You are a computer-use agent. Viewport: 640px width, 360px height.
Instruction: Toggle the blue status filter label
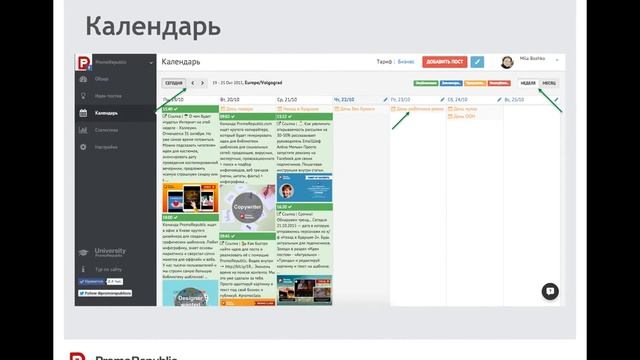451,83
